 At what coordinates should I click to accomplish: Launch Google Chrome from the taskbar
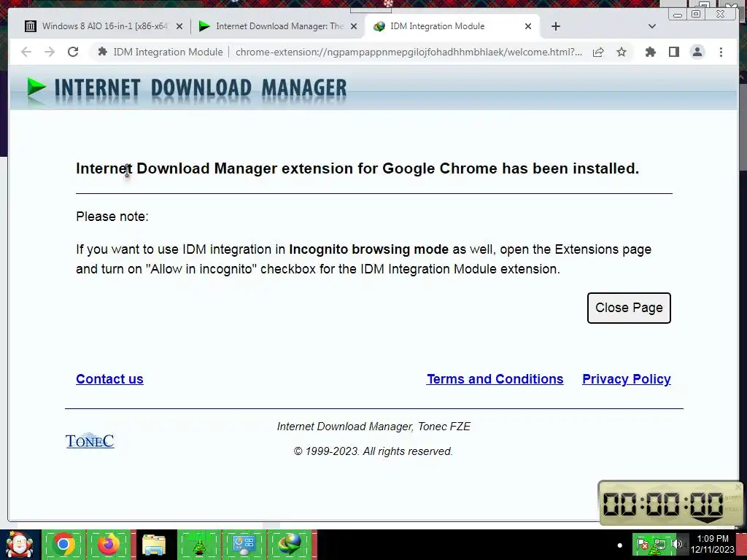(63, 545)
